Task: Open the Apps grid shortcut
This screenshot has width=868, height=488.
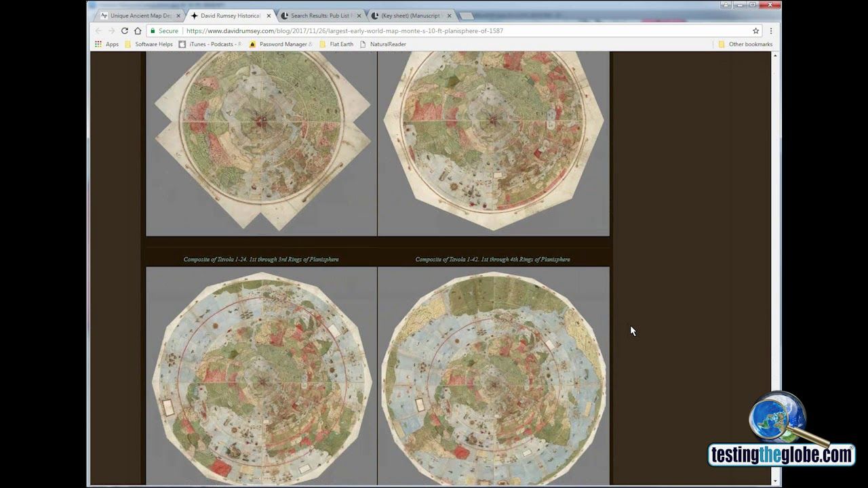Action: coord(106,44)
